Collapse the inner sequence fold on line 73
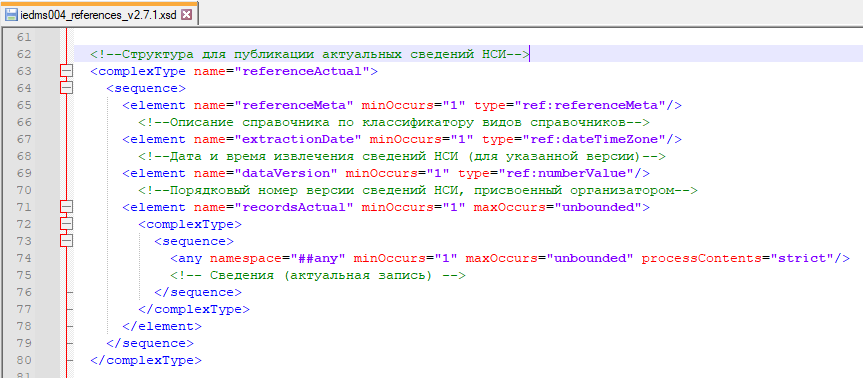Screen dimensions: 863x378 [67, 241]
